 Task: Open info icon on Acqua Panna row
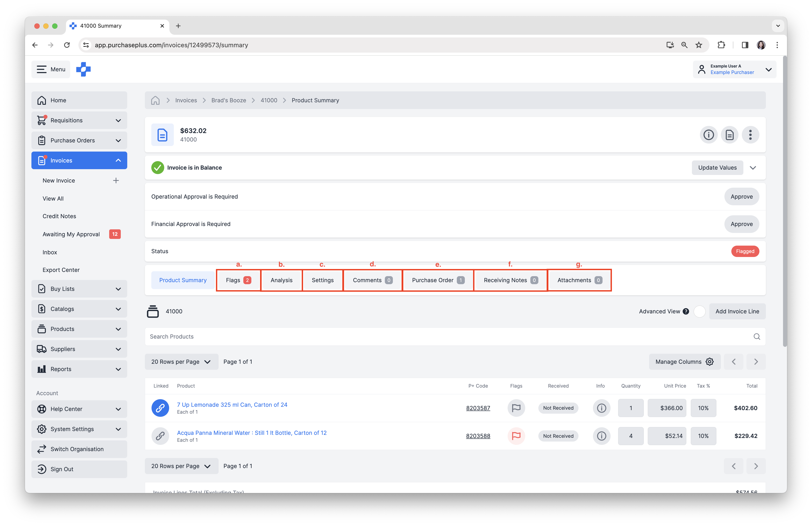coord(601,436)
